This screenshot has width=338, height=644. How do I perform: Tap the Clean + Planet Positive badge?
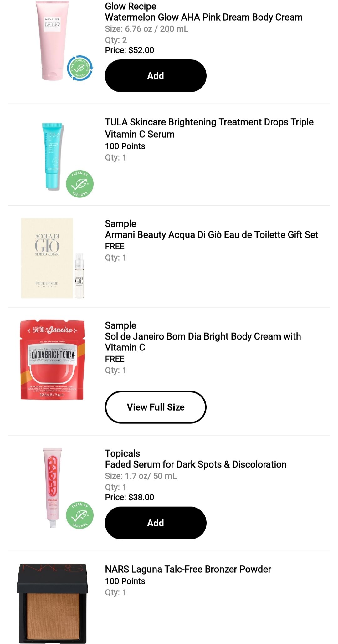point(80,68)
